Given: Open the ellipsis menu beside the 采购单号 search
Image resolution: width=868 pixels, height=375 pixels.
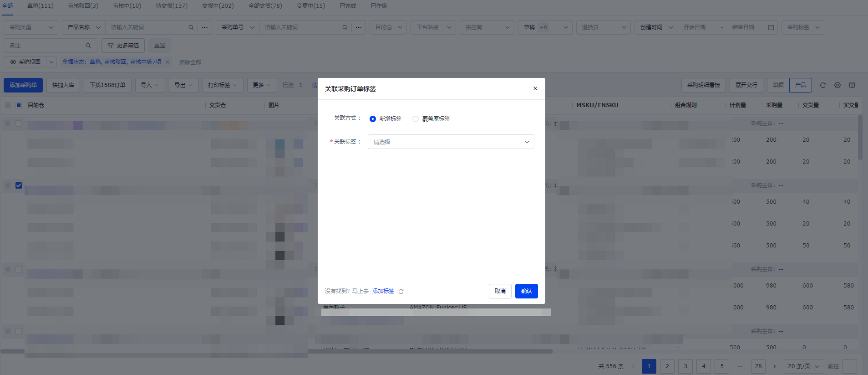Looking at the screenshot, I should pos(359,27).
